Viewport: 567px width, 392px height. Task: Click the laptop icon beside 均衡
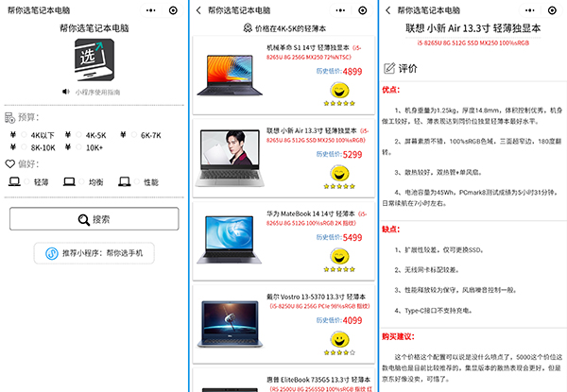69,181
